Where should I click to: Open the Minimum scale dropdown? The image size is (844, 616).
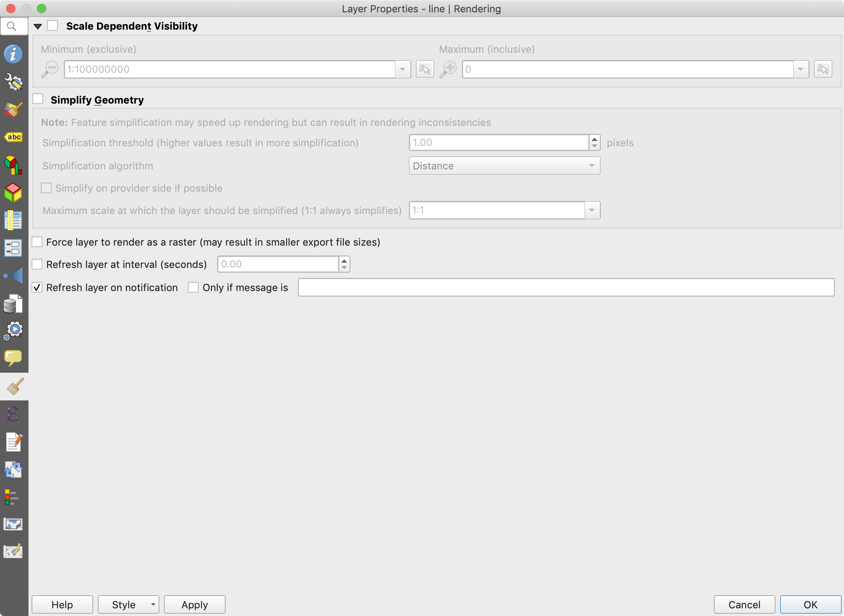pos(403,69)
